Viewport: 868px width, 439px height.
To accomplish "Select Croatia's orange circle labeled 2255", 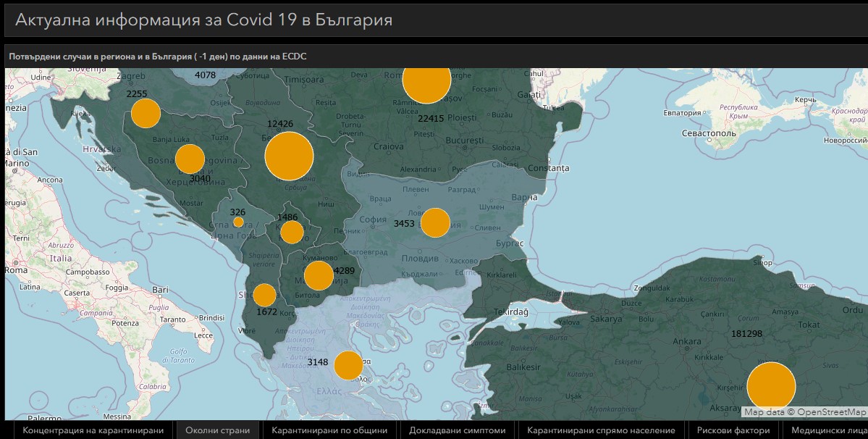I will click(x=146, y=113).
